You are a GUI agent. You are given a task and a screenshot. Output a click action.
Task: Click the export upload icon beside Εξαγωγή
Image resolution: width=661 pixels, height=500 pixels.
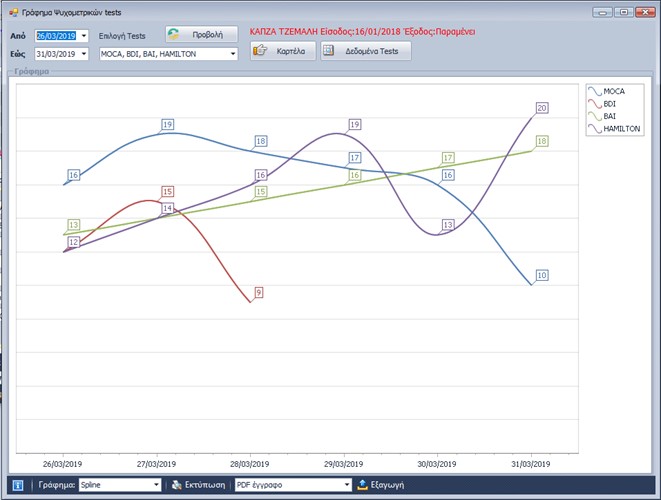[363, 485]
